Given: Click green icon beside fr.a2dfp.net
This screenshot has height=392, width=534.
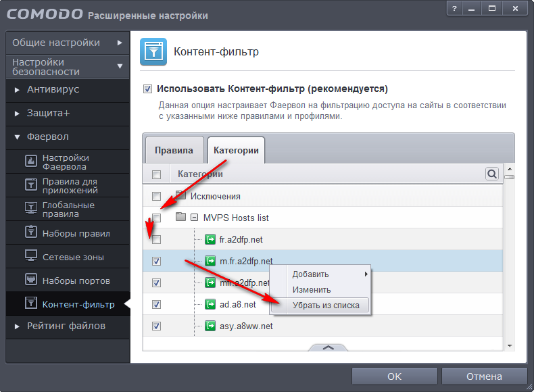Looking at the screenshot, I should 210,239.
